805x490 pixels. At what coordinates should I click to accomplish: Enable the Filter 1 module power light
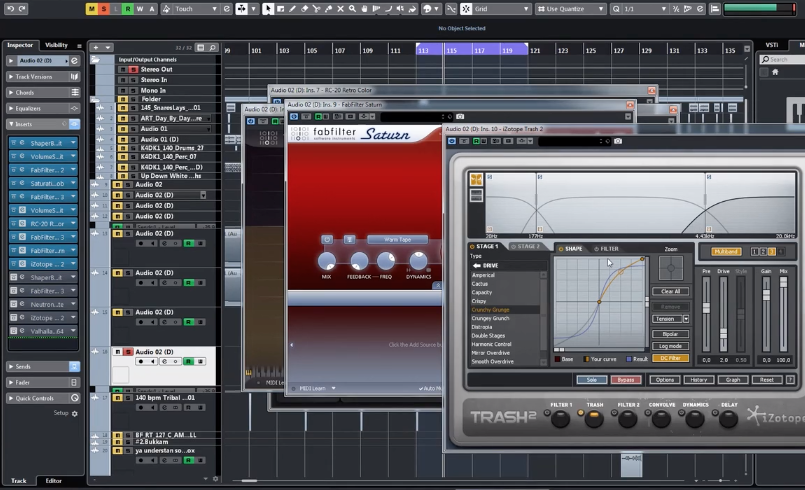coord(547,412)
